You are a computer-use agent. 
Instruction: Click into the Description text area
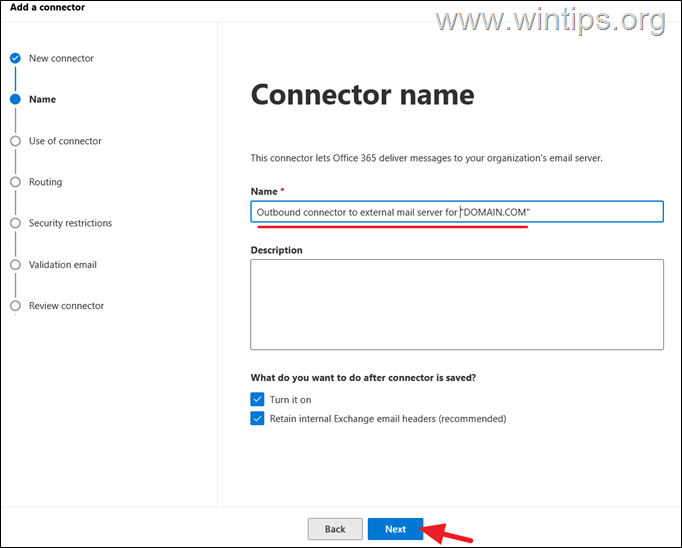[x=457, y=304]
